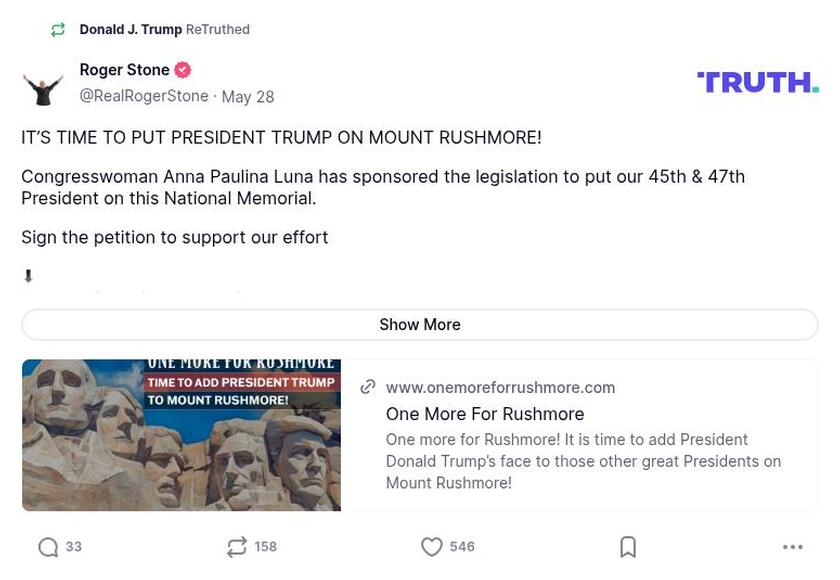
Task: Click the 546 likes count
Action: (462, 547)
